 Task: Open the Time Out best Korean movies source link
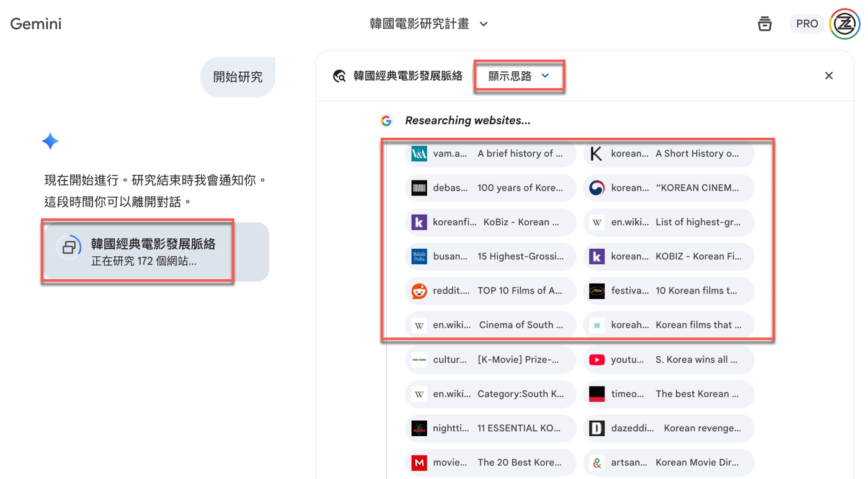668,394
